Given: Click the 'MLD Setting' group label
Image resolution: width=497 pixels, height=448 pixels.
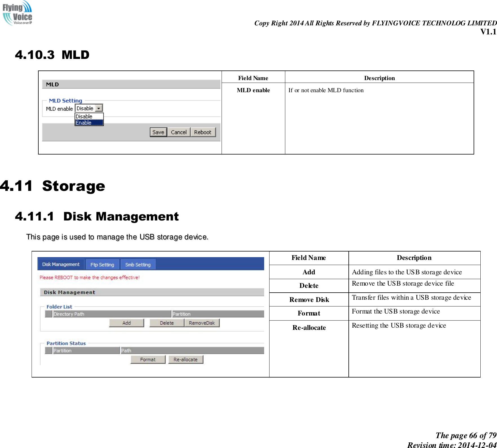Looking at the screenshot, I should pyautogui.click(x=65, y=101).
